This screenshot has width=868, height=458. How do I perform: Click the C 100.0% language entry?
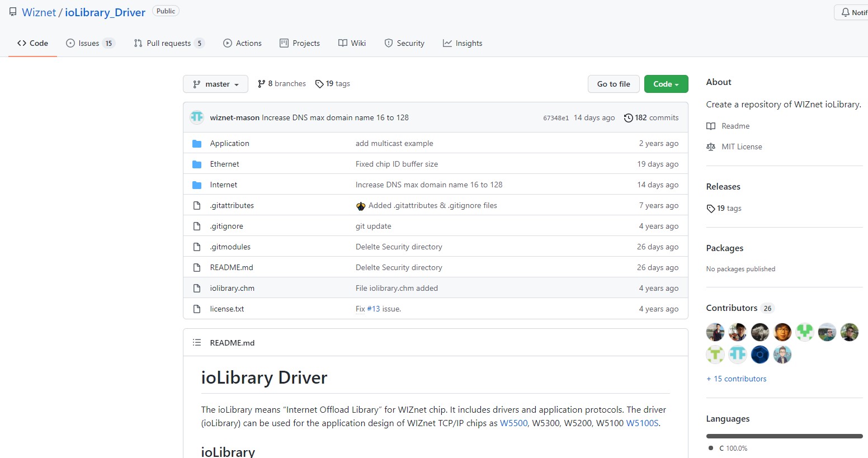(728, 448)
